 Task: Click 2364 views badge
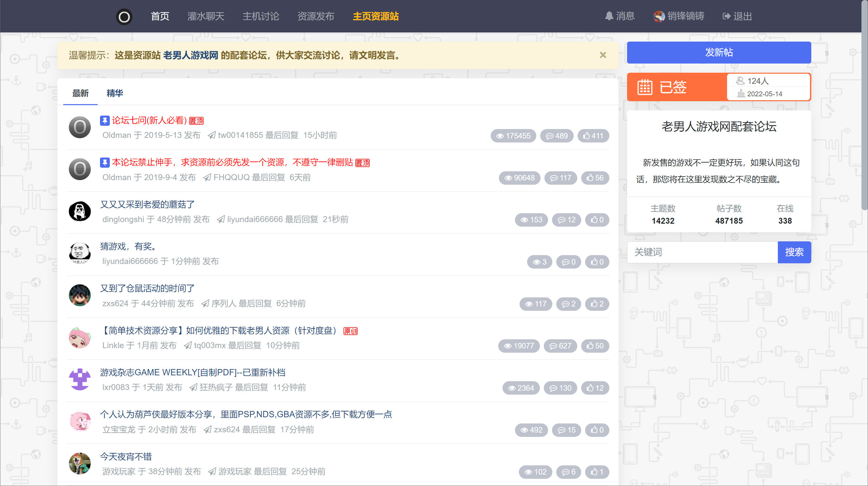(521, 388)
